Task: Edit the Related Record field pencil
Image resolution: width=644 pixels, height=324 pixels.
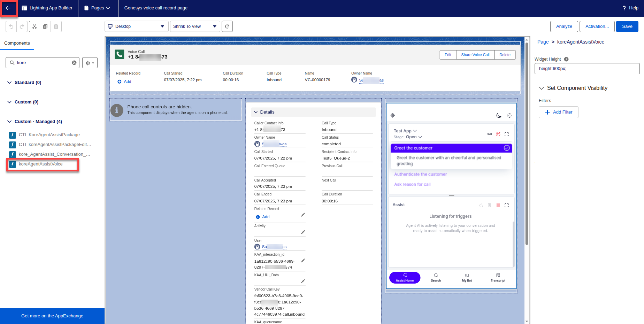Action: click(x=303, y=215)
